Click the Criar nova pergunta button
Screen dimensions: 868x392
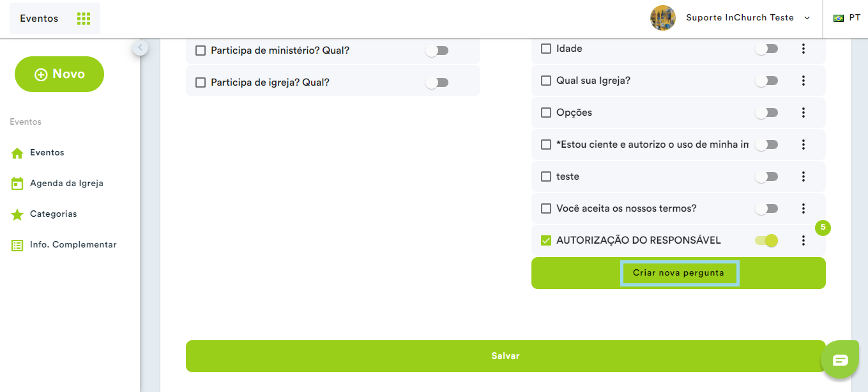[x=678, y=273]
